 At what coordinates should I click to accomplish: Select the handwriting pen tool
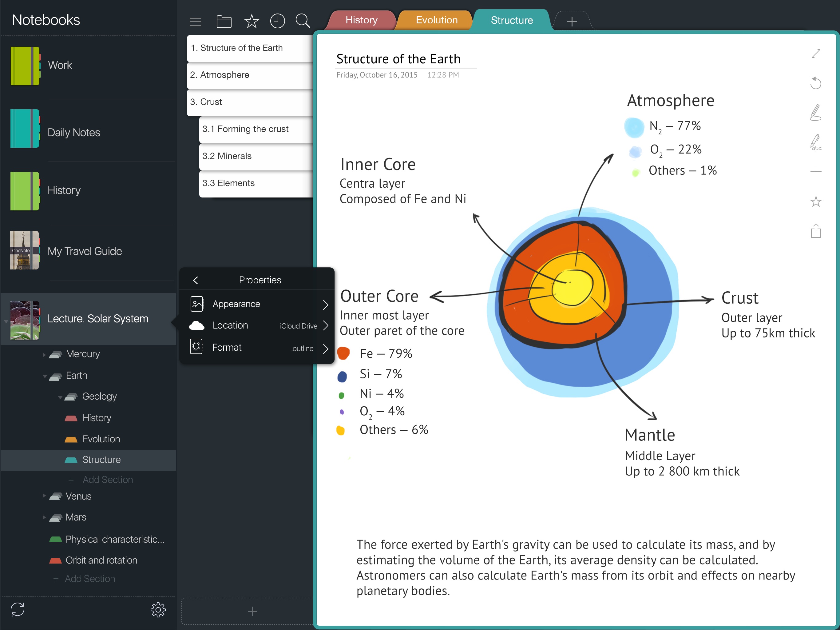(x=816, y=113)
